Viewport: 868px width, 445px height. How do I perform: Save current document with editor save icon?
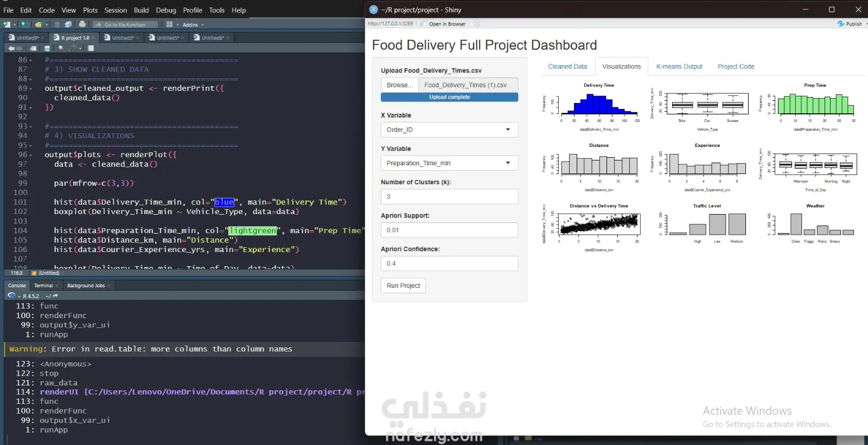tap(47, 48)
